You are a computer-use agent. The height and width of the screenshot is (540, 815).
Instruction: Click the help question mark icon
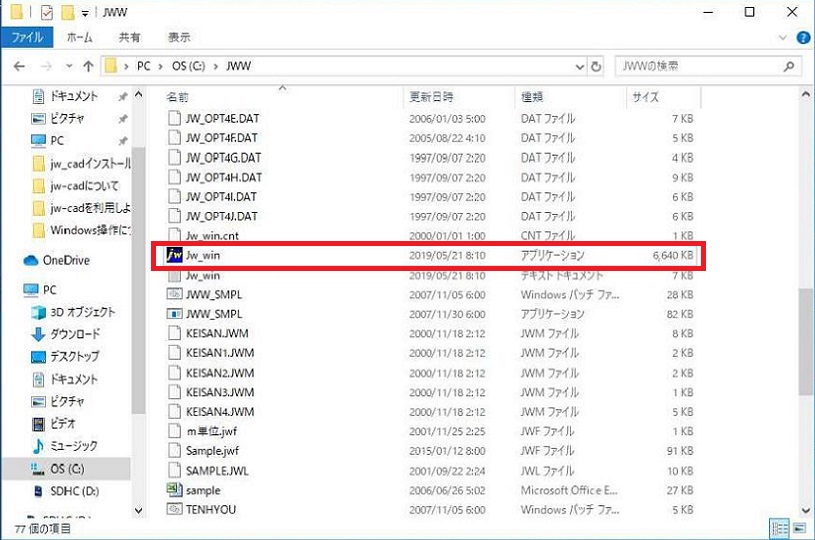point(803,37)
